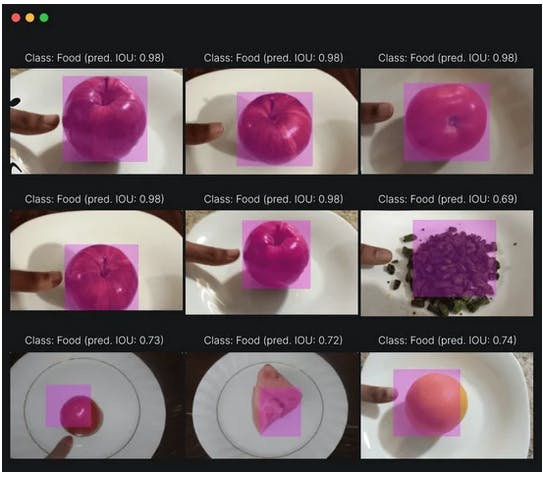The width and height of the screenshot is (543, 478).
Task: Click the 'pred. IOU: 0.69' label
Action: tap(478, 199)
